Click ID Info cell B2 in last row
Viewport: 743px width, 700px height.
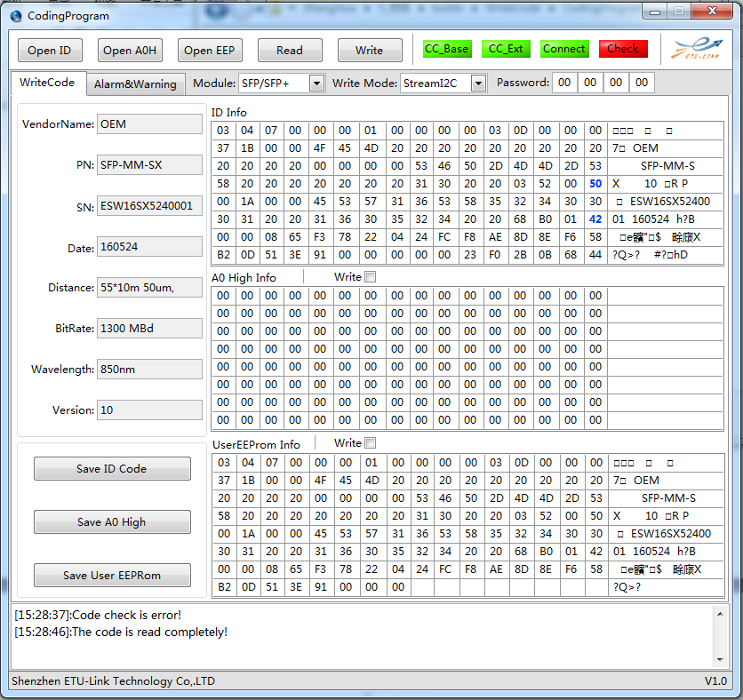[x=223, y=255]
